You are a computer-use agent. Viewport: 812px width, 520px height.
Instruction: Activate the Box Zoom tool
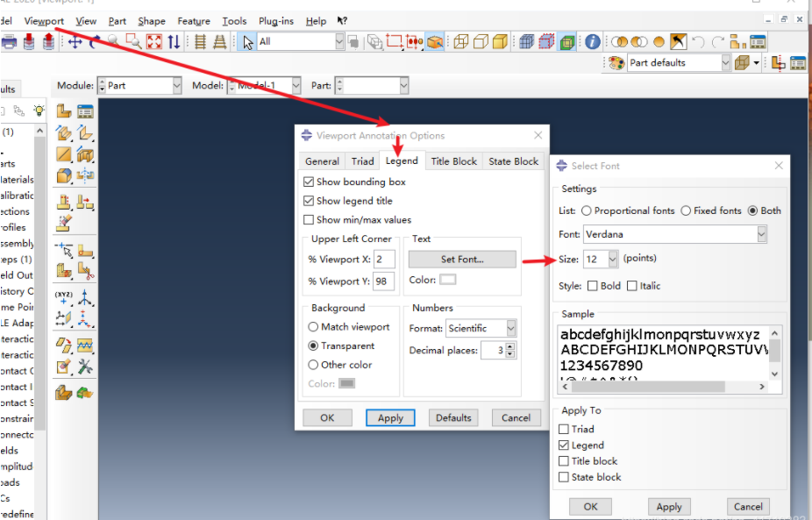point(132,41)
